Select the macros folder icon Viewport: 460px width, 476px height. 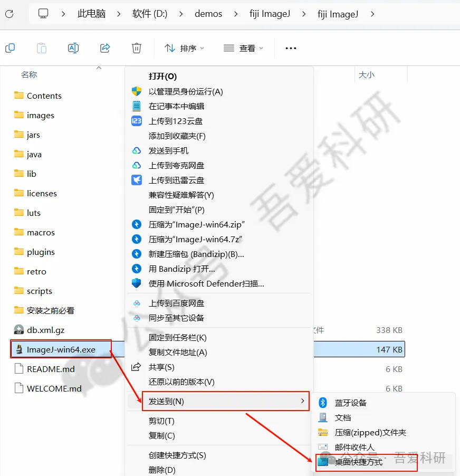tap(19, 232)
